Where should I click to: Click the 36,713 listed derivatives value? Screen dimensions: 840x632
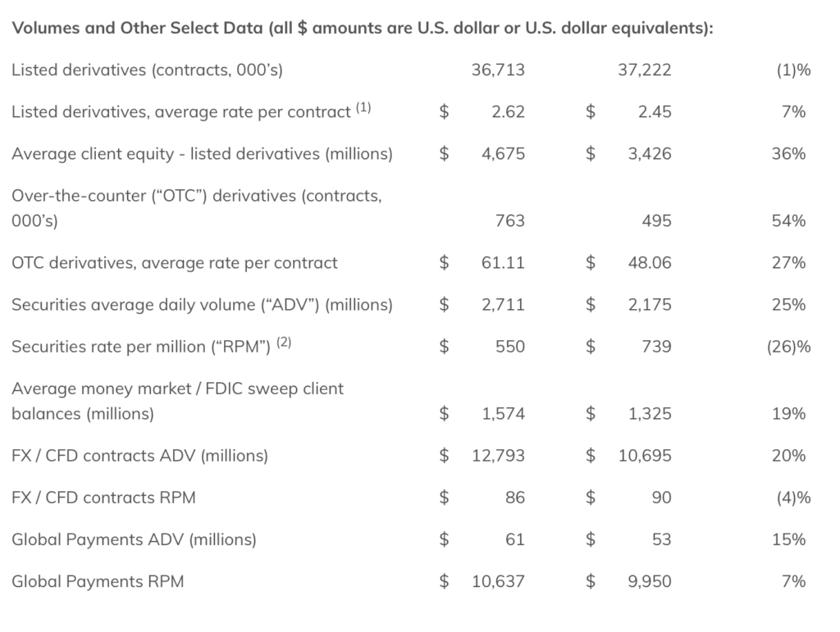tap(498, 70)
